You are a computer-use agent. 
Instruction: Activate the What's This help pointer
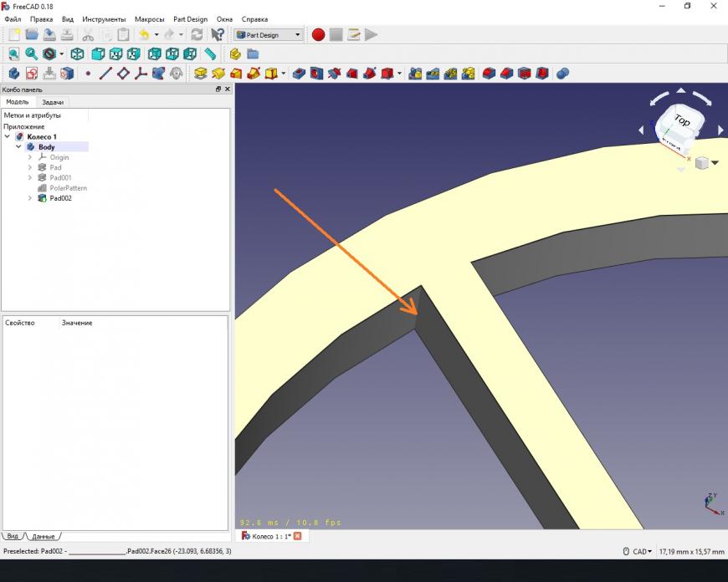click(x=218, y=35)
